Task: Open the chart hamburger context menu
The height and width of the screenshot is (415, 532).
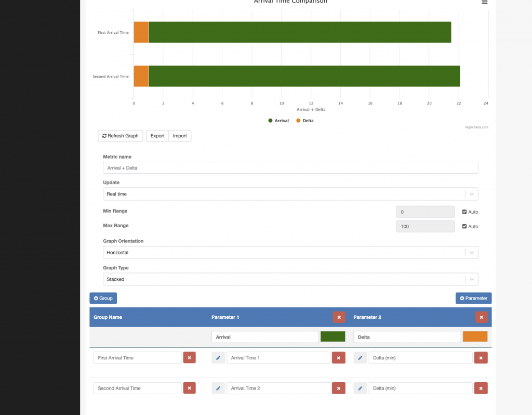Action: [485, 2]
